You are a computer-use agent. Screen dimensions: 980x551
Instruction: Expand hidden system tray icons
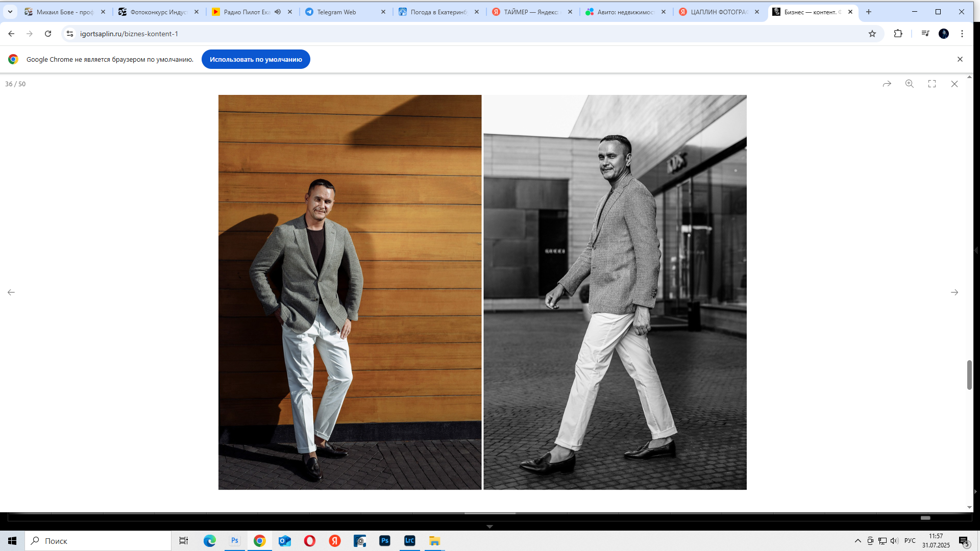tap(858, 541)
